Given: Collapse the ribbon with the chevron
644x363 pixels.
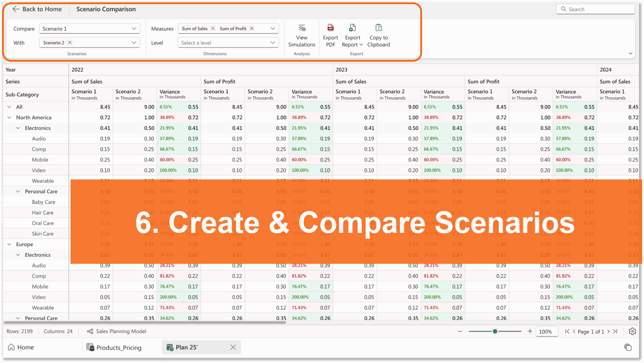Looking at the screenshot, I should point(631,53).
